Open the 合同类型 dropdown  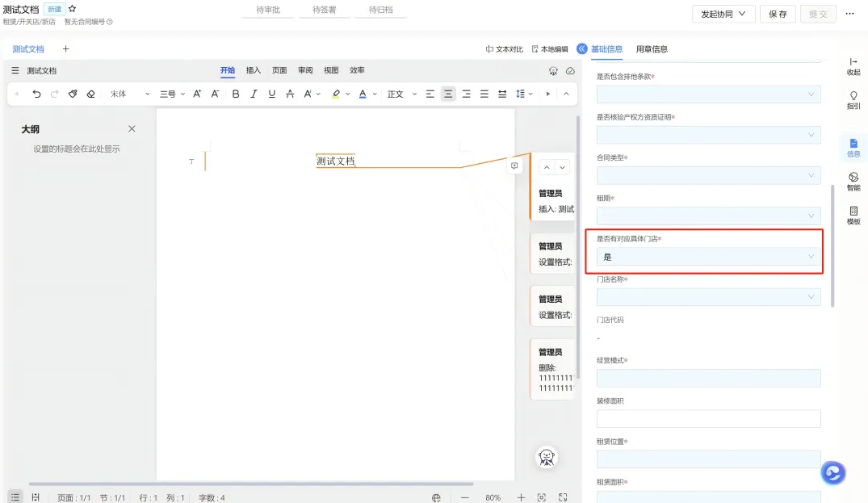[x=708, y=175]
